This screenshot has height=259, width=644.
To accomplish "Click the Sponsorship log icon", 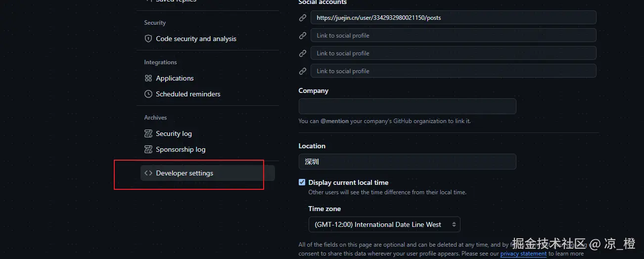I will (148, 149).
